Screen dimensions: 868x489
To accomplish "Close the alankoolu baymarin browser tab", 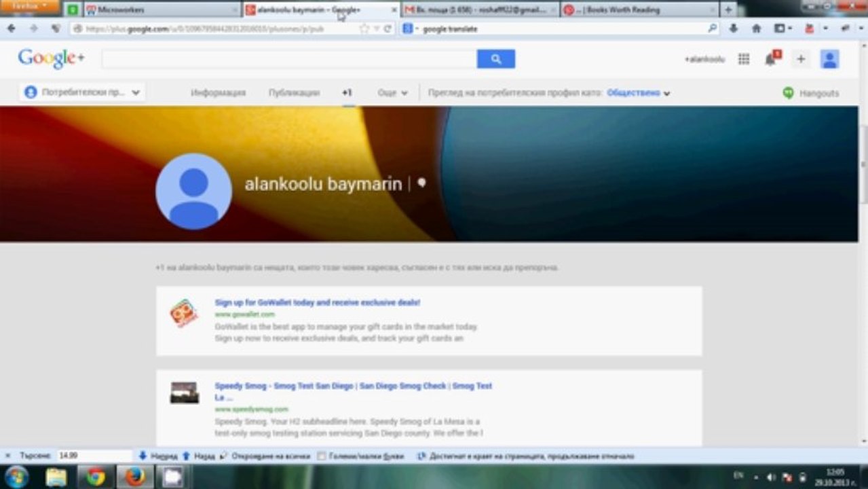I will 395,10.
